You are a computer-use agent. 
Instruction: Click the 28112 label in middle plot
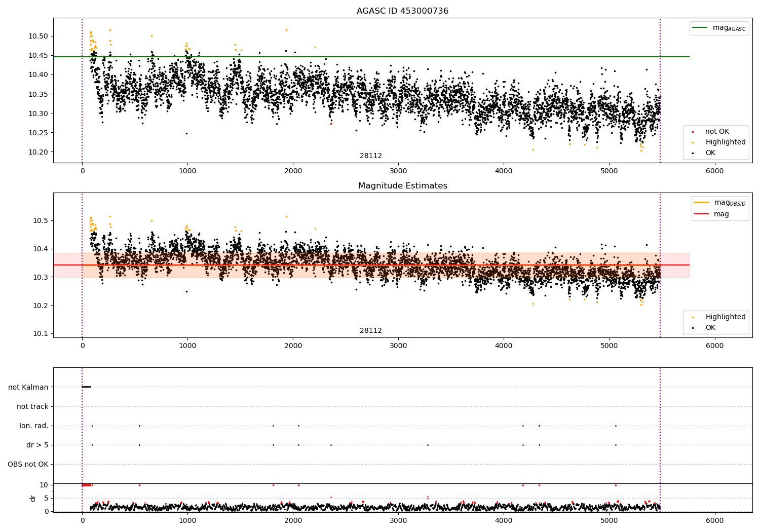click(371, 331)
